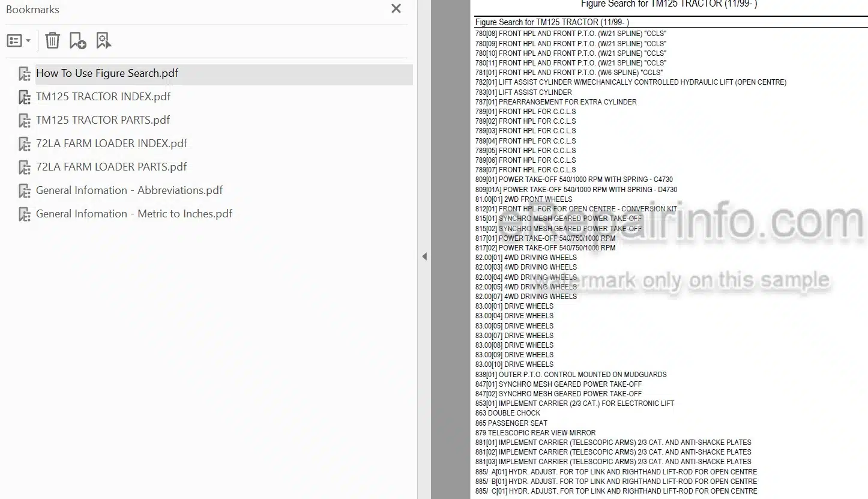Viewport: 868px width, 499px height.
Task: Open General Infomation - Metric to Inches.pdf bookmark
Action: (134, 214)
